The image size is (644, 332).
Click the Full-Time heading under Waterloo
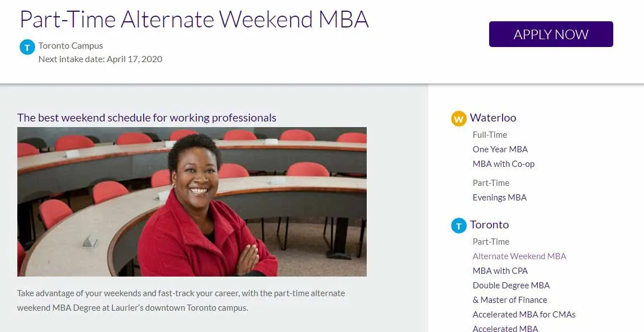tap(489, 134)
